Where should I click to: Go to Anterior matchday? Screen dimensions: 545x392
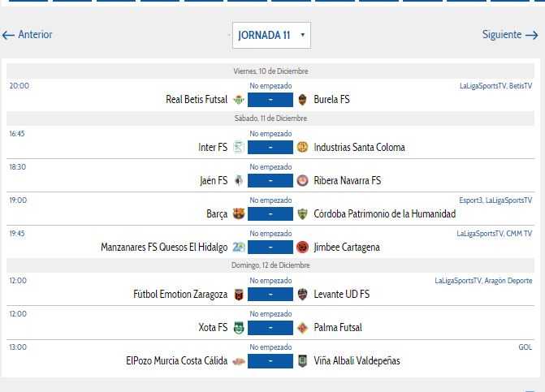[28, 35]
